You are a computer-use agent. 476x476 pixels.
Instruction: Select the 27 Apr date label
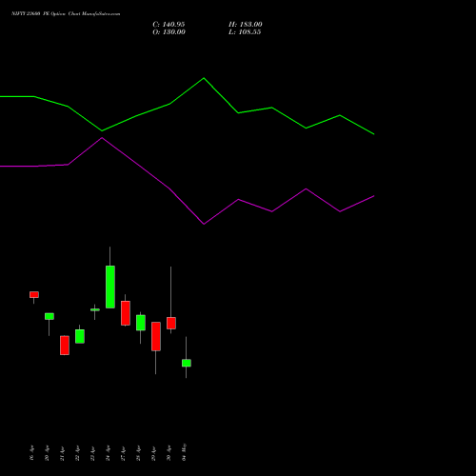click(123, 453)
